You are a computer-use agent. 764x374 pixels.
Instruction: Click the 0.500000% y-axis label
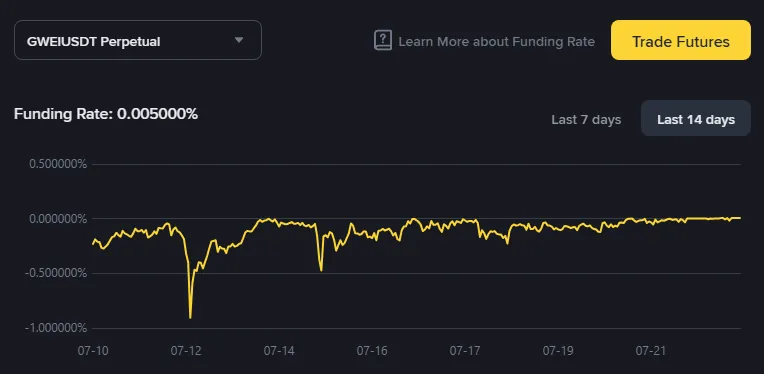[58, 164]
